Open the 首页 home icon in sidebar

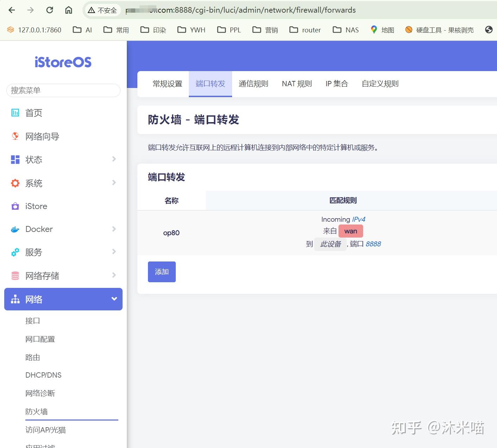tap(15, 113)
